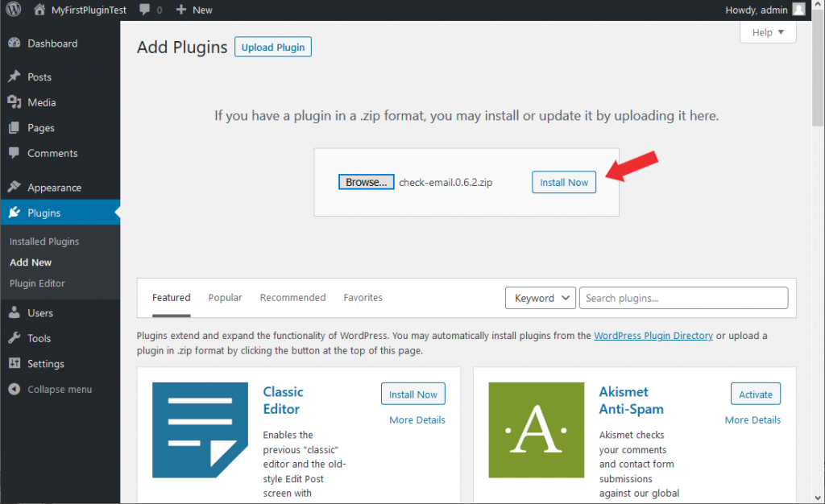
Task: Click the Appearance paintbrush icon
Action: 14,188
